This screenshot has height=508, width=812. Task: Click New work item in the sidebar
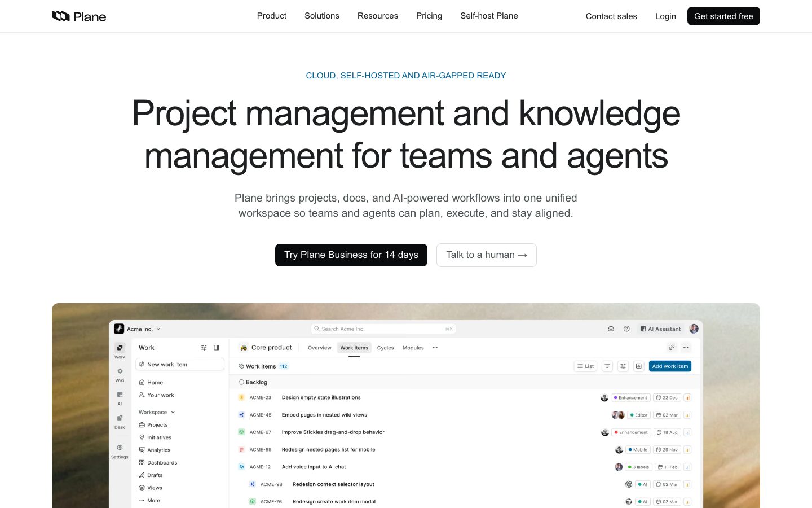(180, 365)
